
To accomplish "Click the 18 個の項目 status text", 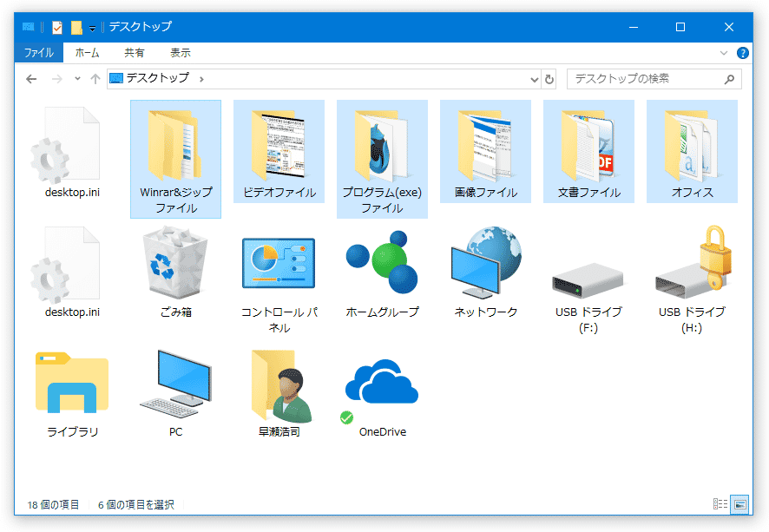I will point(53,504).
